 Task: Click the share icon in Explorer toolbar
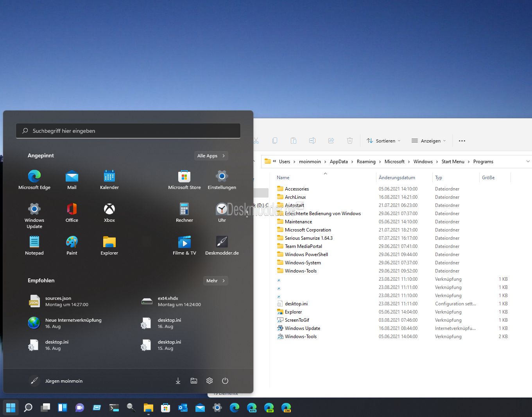[331, 141]
